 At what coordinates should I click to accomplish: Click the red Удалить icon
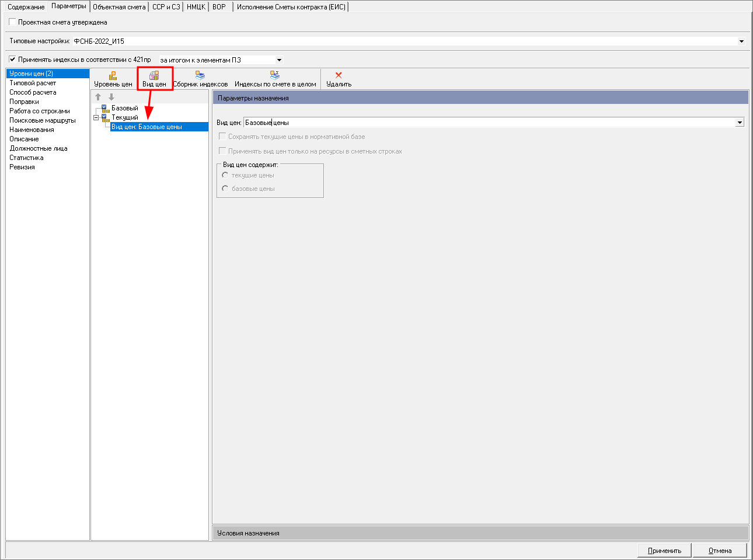[x=339, y=76]
